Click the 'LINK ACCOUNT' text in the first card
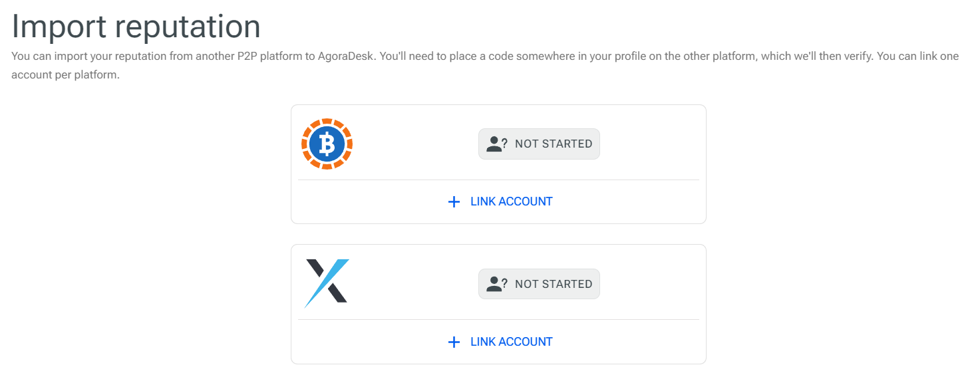The height and width of the screenshot is (375, 980). click(x=512, y=201)
